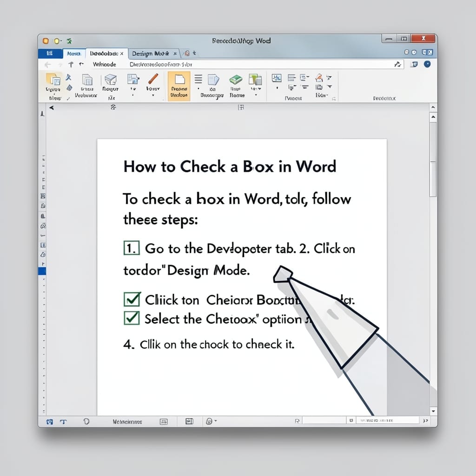
Task: Open dropdown under green and white pages icon
Action: tap(256, 95)
